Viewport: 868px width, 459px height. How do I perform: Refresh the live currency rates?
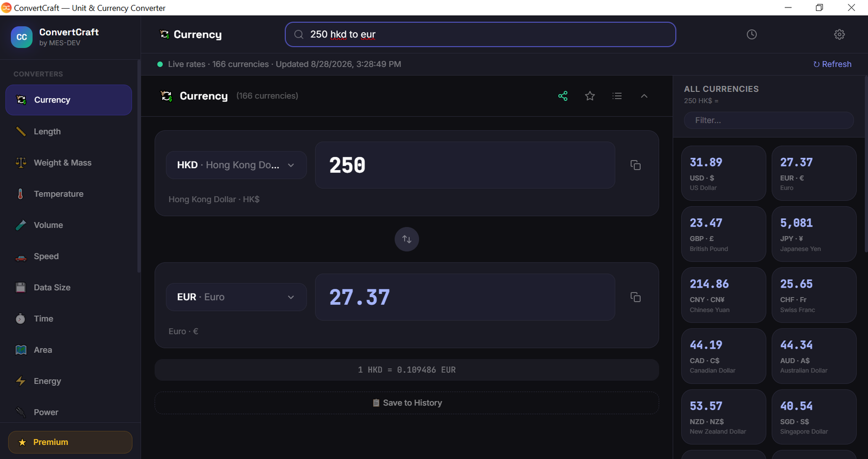[832, 64]
